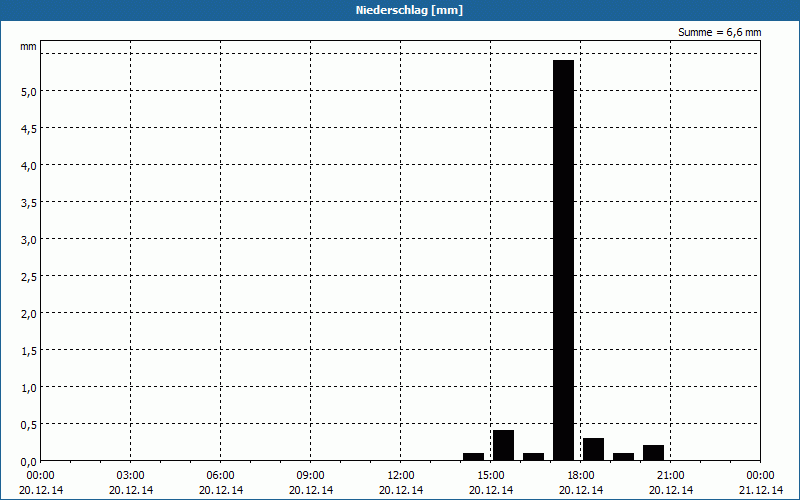Viewport: 800px width, 500px height.
Task: Select the 0,2 mm bar before 21:00
Action: click(654, 453)
